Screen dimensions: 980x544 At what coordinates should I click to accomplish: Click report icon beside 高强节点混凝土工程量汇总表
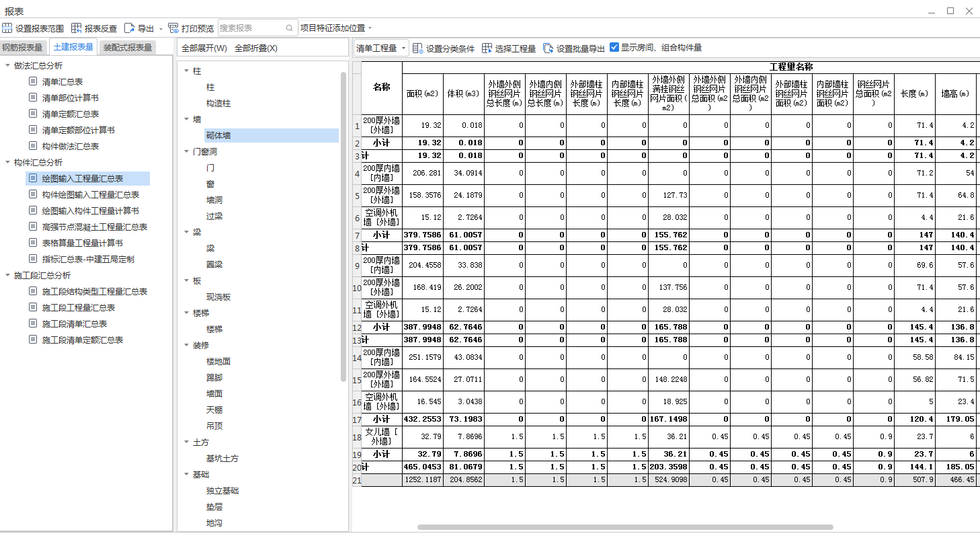(x=33, y=227)
